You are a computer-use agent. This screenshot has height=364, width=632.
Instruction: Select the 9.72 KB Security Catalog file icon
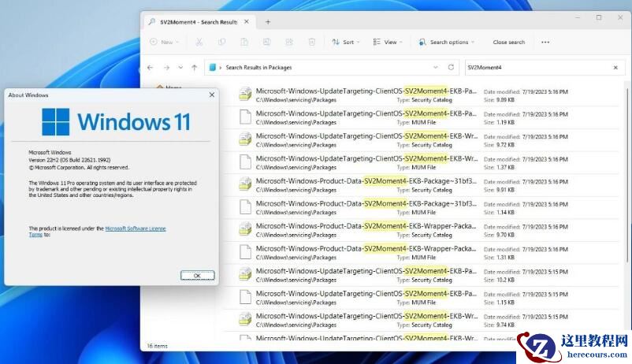245,139
